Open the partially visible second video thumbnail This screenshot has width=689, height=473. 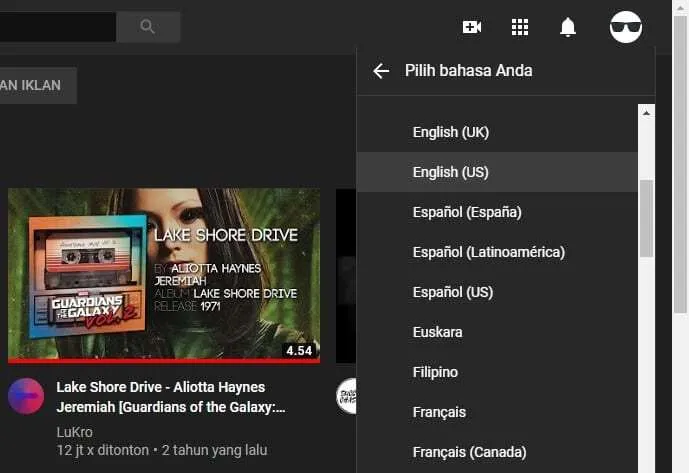[x=346, y=276]
